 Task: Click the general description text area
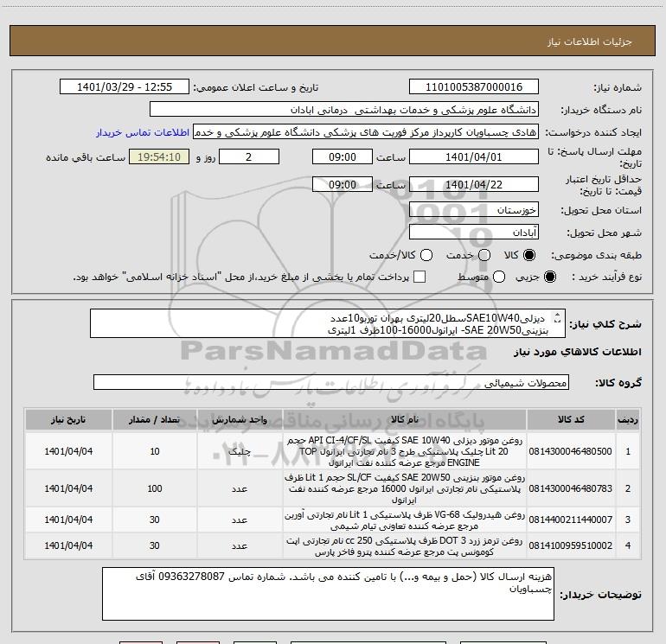pos(328,323)
